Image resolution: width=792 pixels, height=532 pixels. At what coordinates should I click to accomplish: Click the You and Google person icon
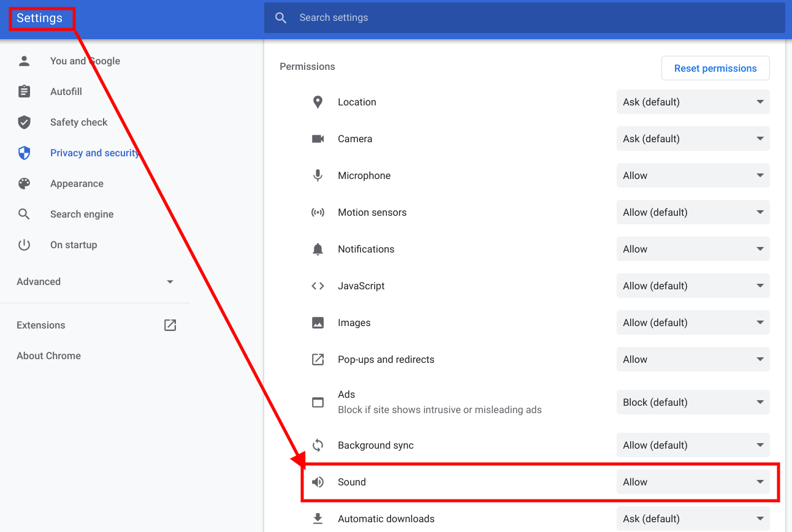(x=24, y=61)
